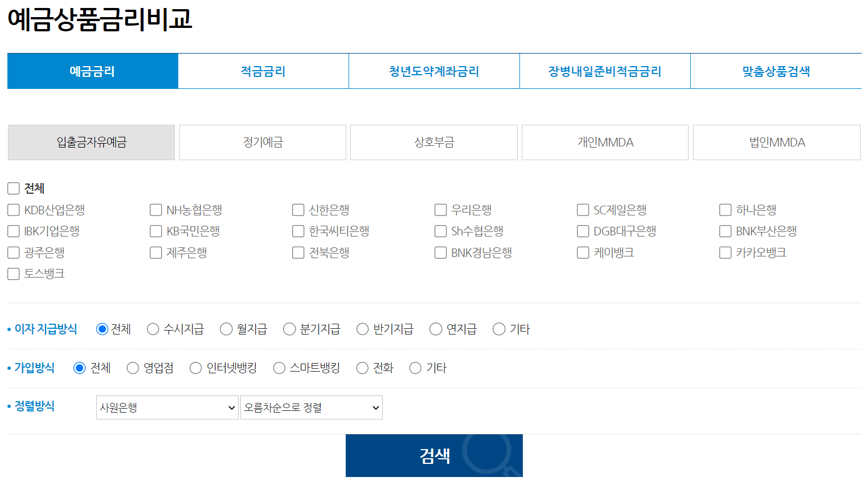The height and width of the screenshot is (481, 868).
Task: Open the 맞춤상품검색 tab
Action: [776, 71]
